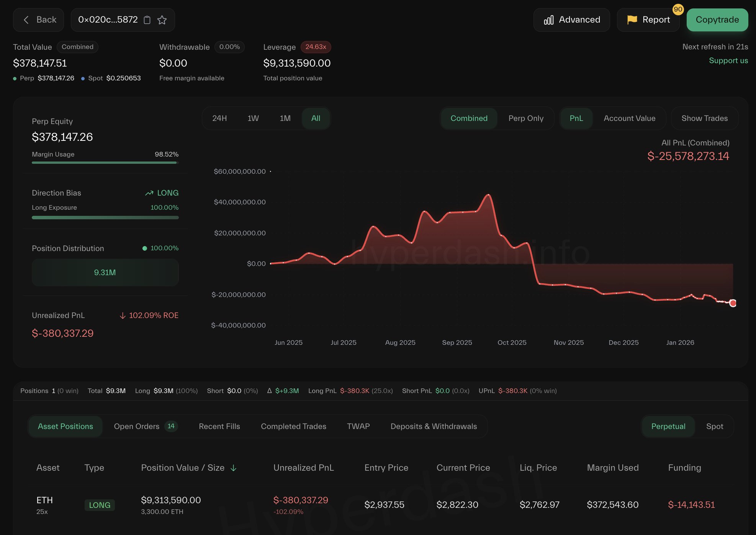The height and width of the screenshot is (535, 756).
Task: Toggle chart to Perp Only
Action: (526, 118)
